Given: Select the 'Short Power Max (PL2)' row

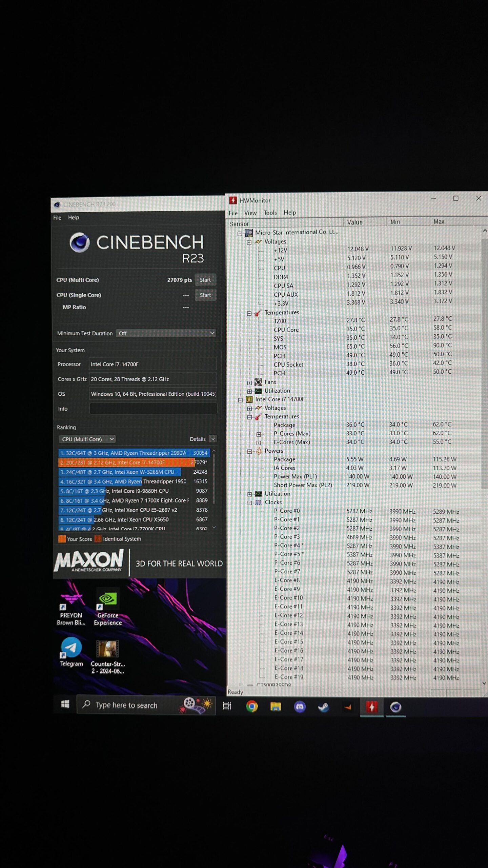Looking at the screenshot, I should pyautogui.click(x=365, y=485).
